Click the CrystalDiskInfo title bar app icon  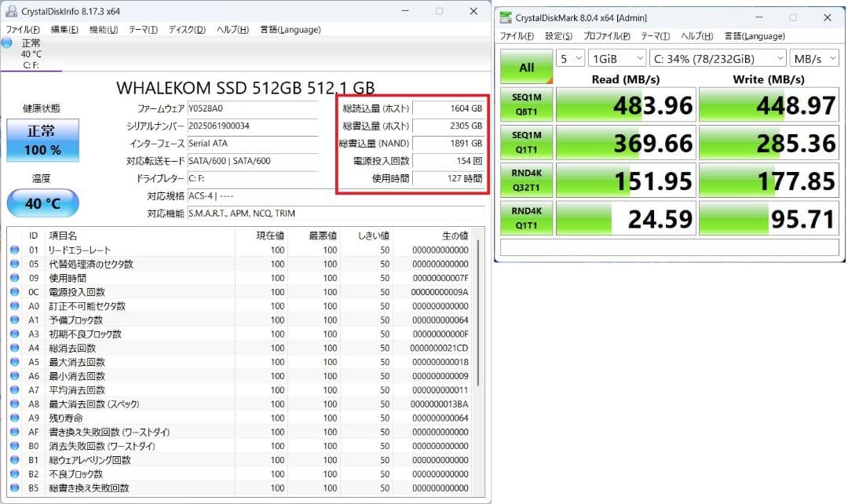(x=11, y=11)
